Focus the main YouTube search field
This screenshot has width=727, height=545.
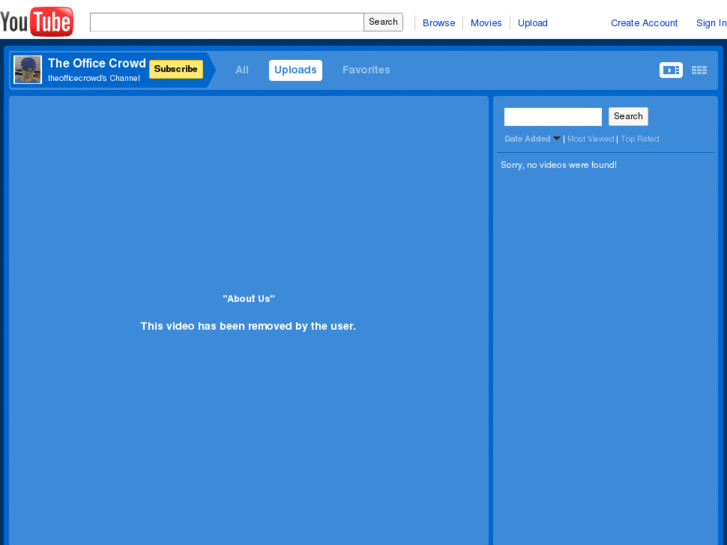[227, 22]
